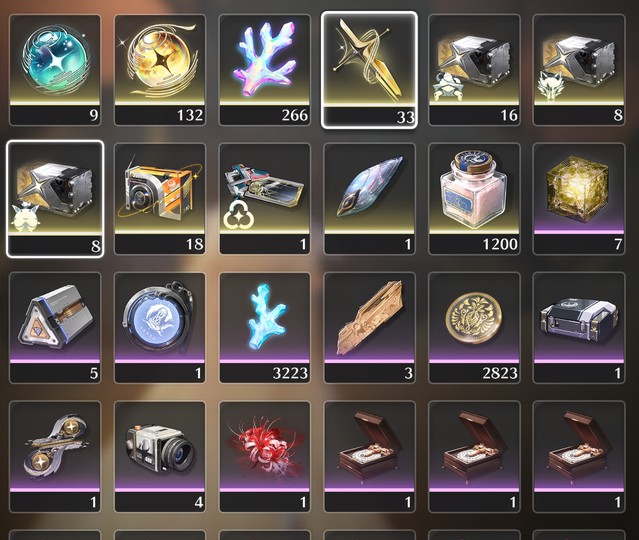Select the triangular silver container with 5

pos(55,328)
